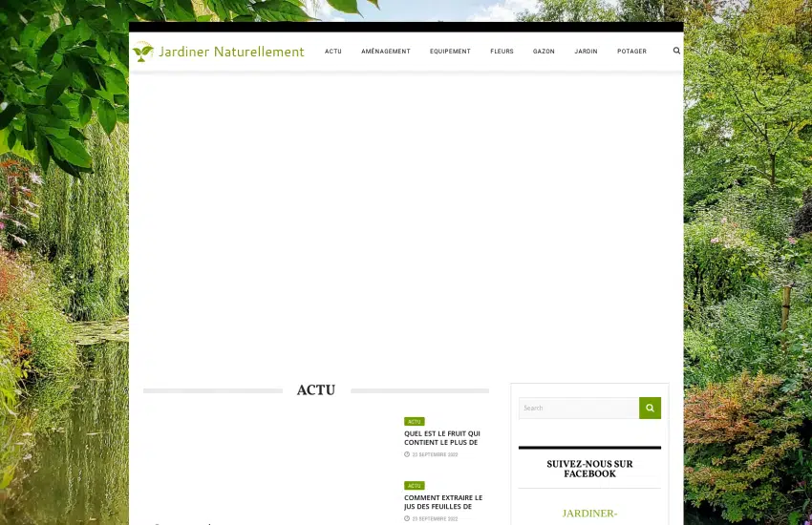Screen dimensions: 812x525
Task: Open the Actu menu item
Action: pyautogui.click(x=332, y=52)
